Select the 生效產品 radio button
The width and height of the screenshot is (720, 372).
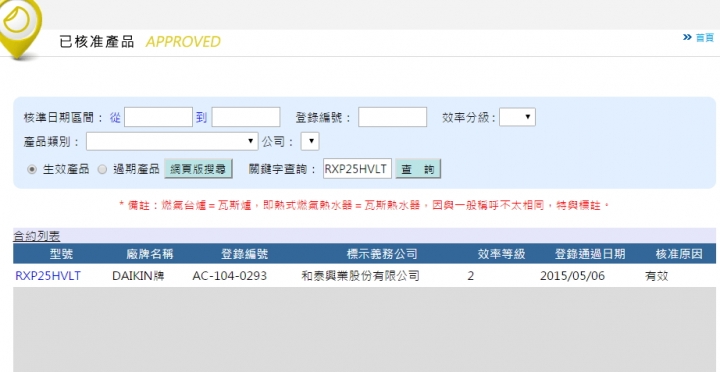32,169
